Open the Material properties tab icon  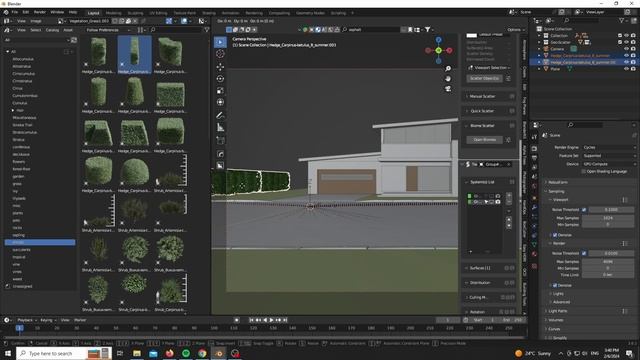pos(534,254)
